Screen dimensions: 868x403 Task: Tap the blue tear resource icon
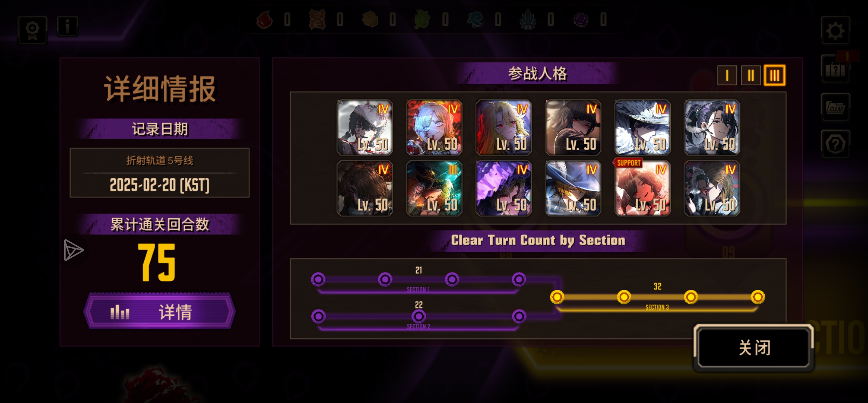(x=475, y=19)
